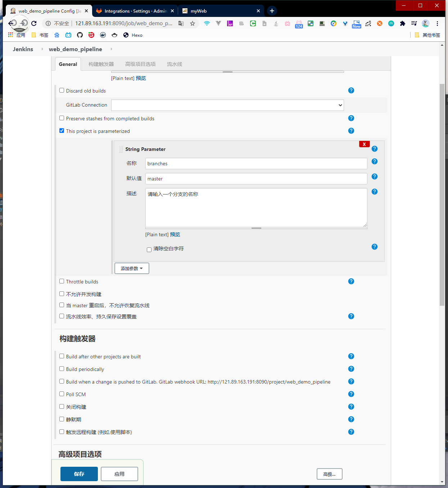Open GitHub bookmark icon in bookmarks bar
448x488 pixels.
(x=80, y=35)
